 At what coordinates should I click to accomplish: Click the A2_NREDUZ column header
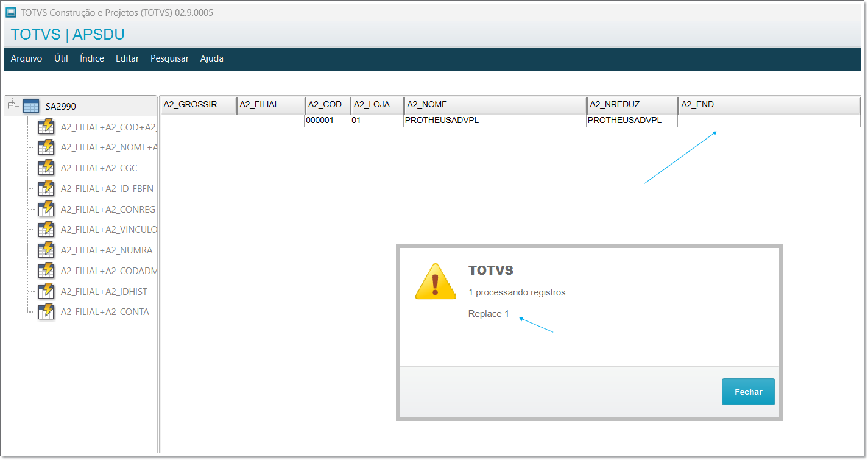632,105
